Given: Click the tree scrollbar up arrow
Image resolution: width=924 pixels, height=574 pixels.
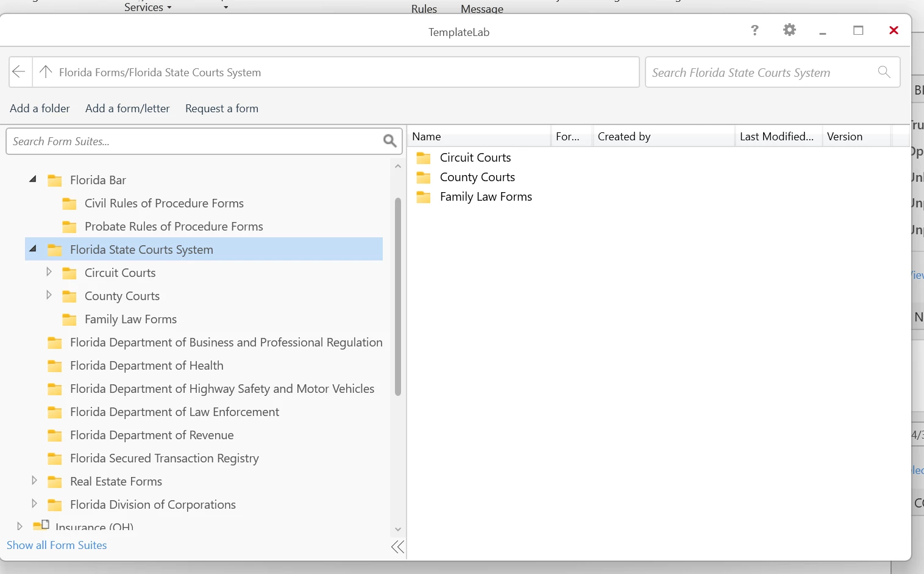Looking at the screenshot, I should tap(398, 166).
